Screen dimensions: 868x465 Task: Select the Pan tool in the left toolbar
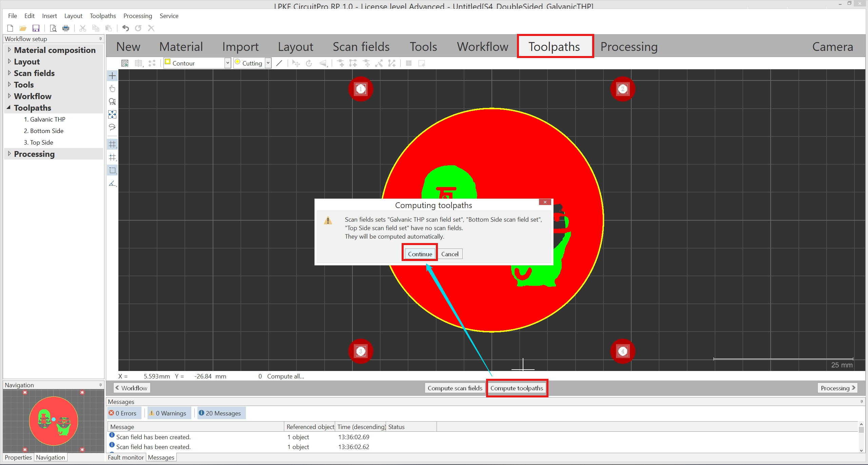tap(112, 88)
